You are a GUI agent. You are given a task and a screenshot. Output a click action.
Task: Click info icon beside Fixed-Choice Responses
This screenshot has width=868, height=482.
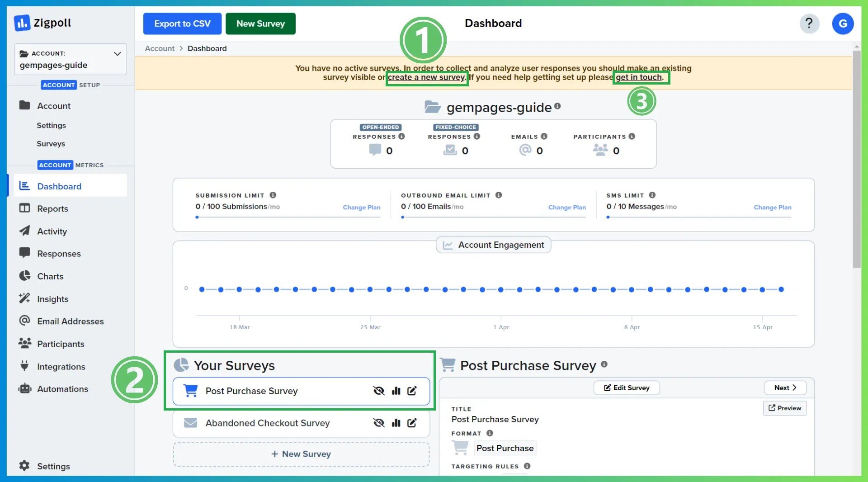point(476,136)
